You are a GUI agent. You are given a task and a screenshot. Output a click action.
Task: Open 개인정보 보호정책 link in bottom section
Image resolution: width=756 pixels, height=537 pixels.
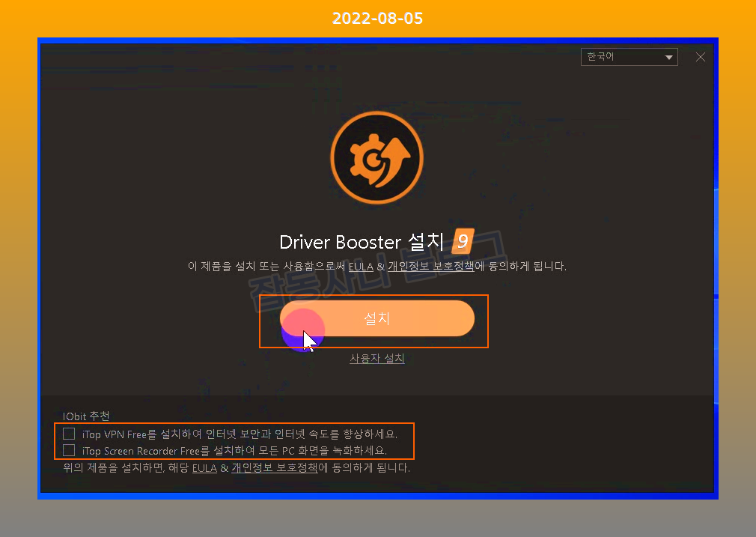[275, 467]
